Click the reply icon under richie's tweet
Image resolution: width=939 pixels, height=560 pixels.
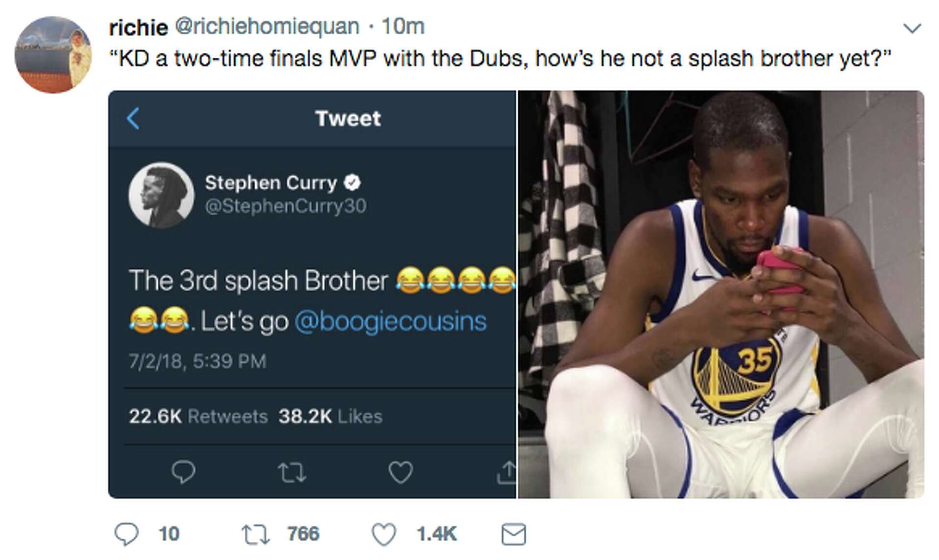click(x=127, y=534)
